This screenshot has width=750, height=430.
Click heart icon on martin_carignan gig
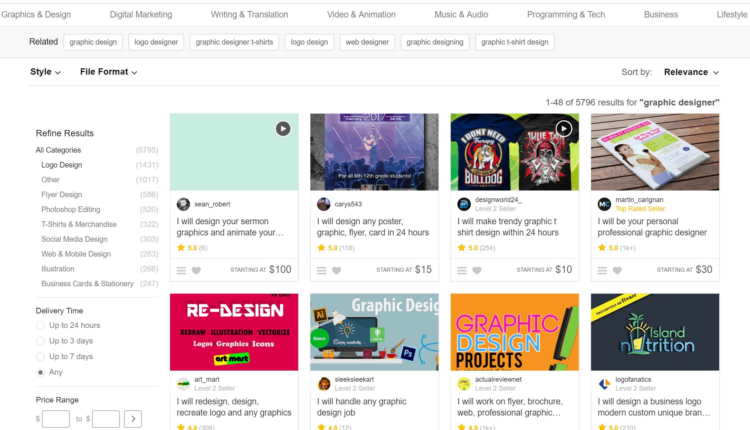click(x=617, y=270)
